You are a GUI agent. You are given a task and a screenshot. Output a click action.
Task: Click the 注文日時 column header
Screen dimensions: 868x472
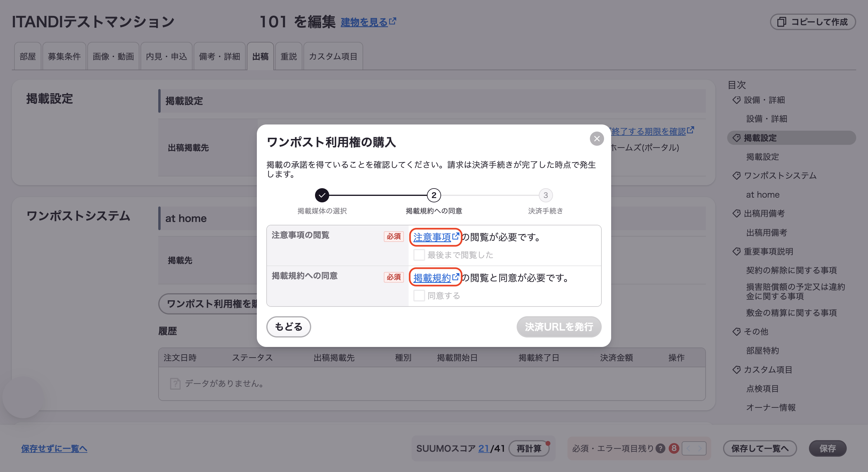180,358
